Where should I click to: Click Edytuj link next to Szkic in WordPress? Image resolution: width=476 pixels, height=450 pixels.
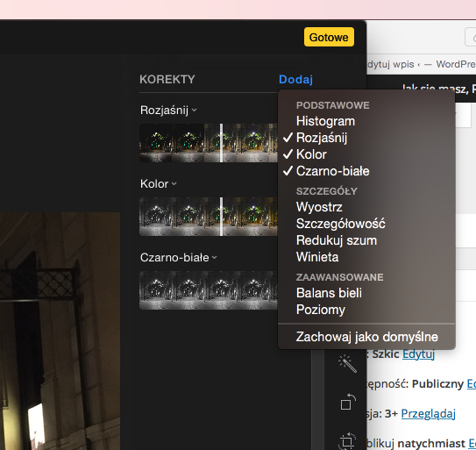point(418,354)
